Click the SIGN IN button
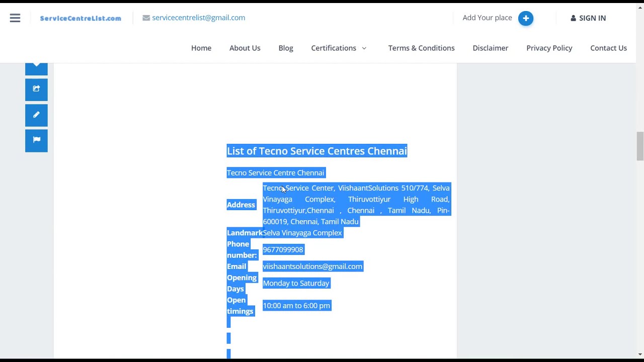The width and height of the screenshot is (644, 362). tap(588, 18)
